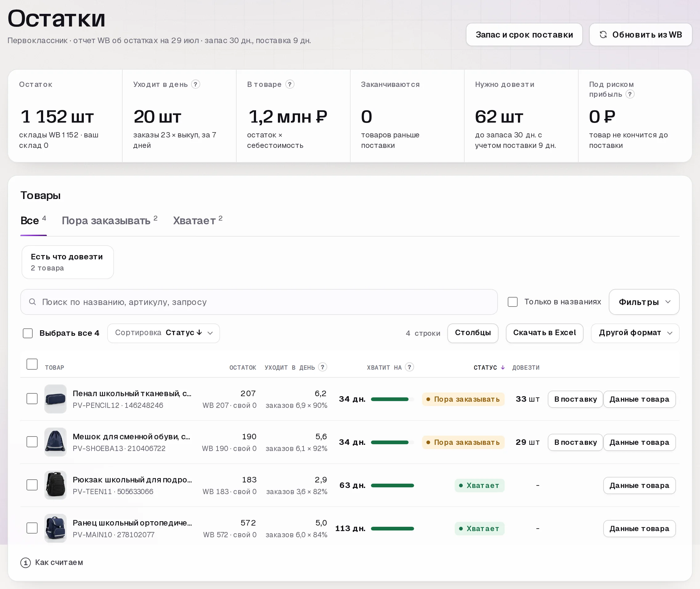Open help icon next to Под риском прибыль
The height and width of the screenshot is (589, 700).
coord(630,94)
